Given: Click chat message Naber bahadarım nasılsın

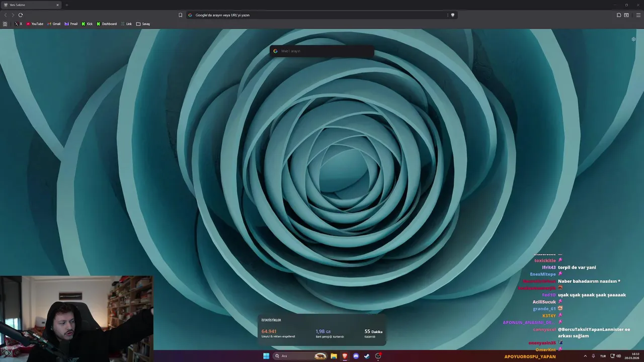Looking at the screenshot, I should click(x=589, y=281).
